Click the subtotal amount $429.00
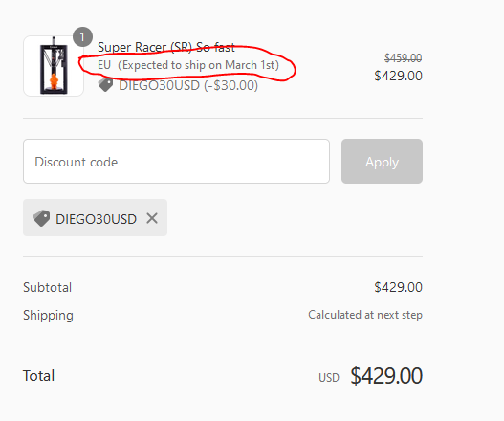 tap(398, 287)
